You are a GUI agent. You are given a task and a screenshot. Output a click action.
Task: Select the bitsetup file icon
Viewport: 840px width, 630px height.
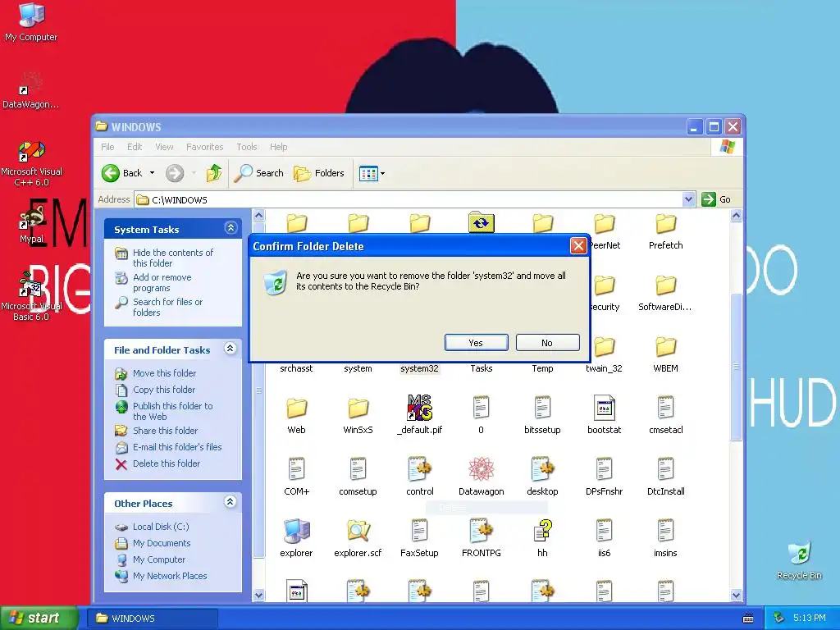coord(543,408)
